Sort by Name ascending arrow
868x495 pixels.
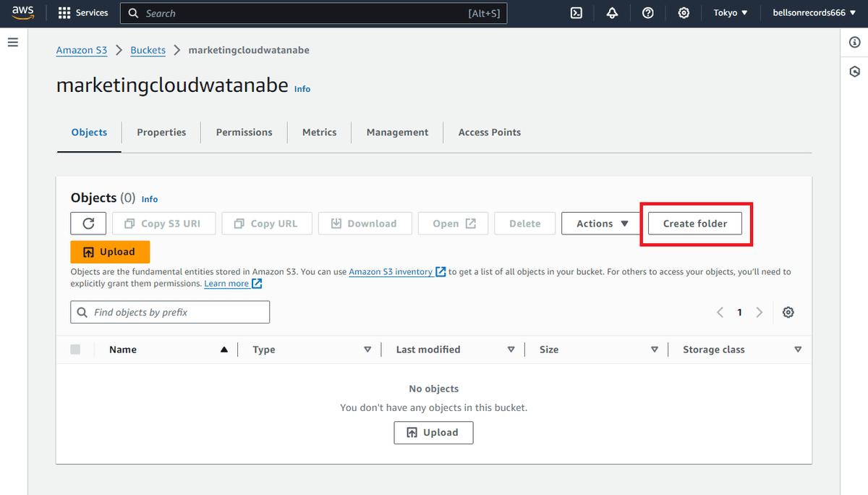[224, 350]
